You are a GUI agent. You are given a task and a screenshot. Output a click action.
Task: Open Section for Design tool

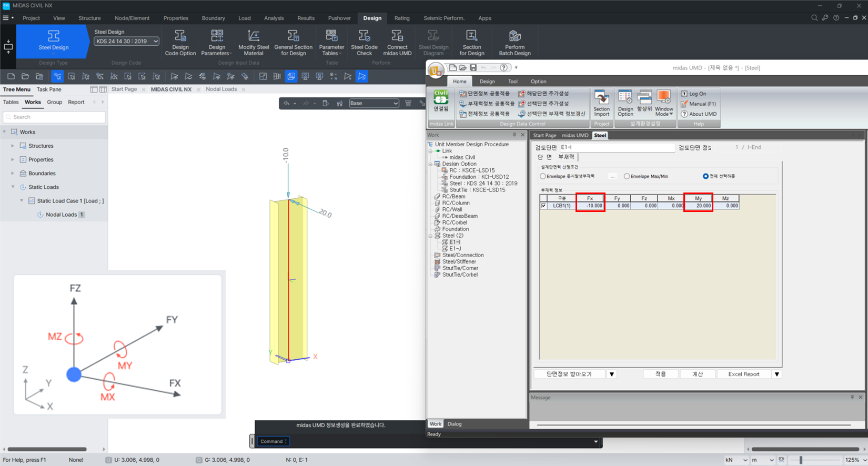click(471, 43)
